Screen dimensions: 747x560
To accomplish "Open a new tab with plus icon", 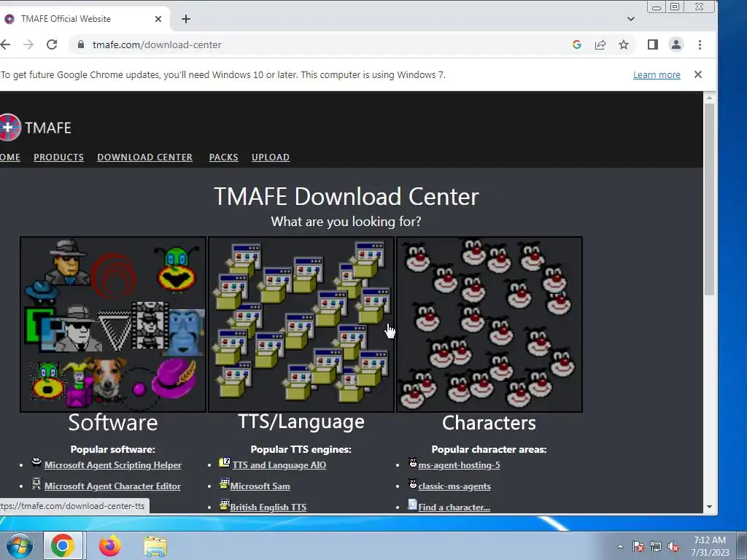I will (186, 19).
